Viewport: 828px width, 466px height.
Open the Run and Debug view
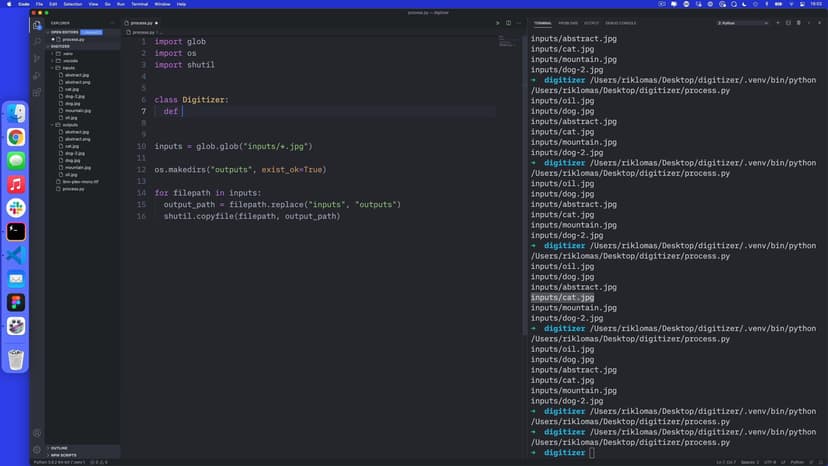click(x=37, y=75)
